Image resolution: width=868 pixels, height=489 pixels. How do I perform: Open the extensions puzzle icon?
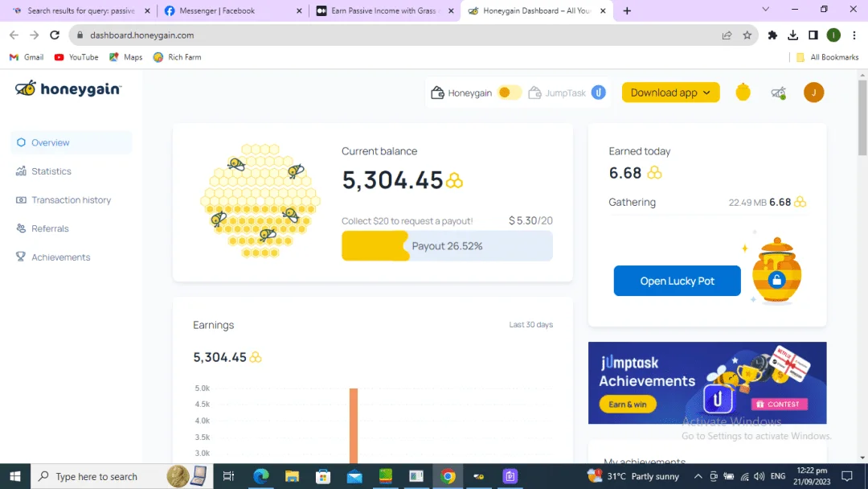(x=772, y=35)
